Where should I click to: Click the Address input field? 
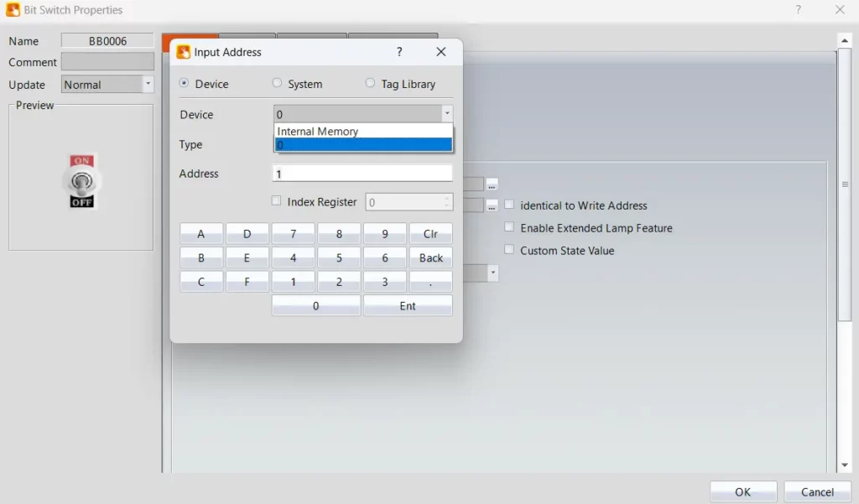click(362, 174)
